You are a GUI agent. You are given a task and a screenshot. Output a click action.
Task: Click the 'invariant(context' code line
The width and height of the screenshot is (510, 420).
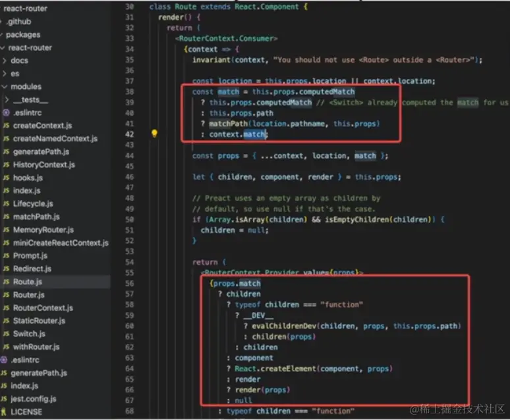pyautogui.click(x=337, y=60)
